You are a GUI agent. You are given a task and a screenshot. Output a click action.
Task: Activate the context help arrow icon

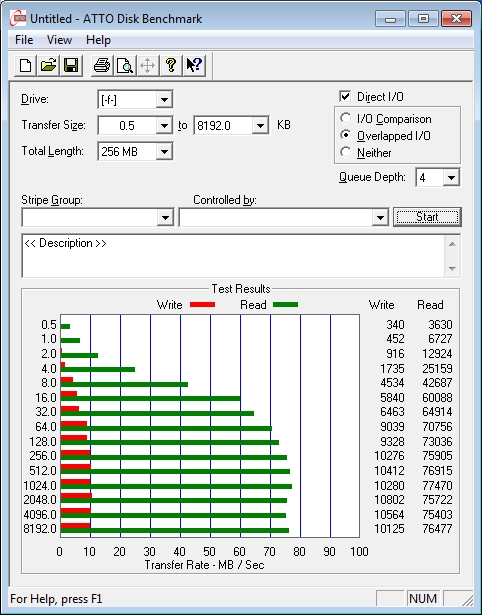[194, 65]
